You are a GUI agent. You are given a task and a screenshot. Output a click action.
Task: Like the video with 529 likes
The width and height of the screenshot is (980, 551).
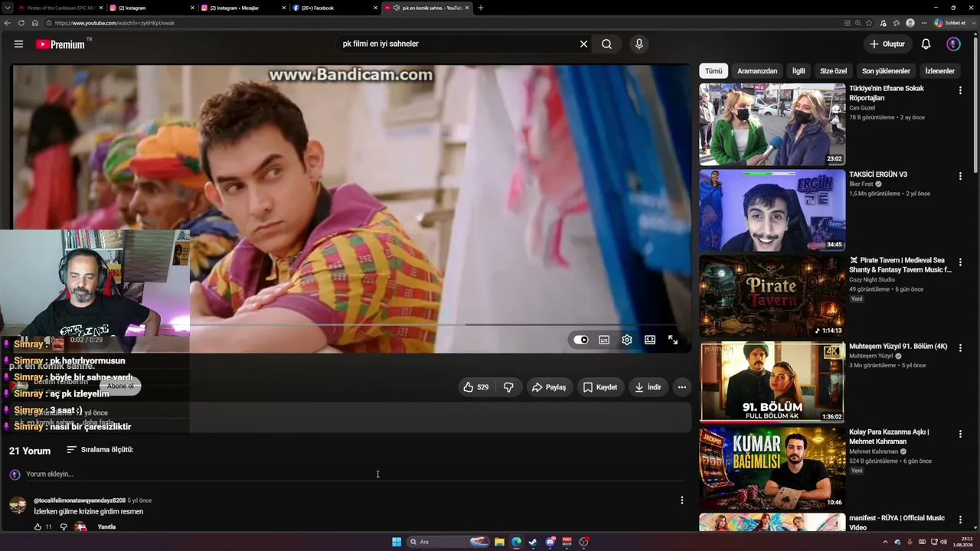point(476,387)
